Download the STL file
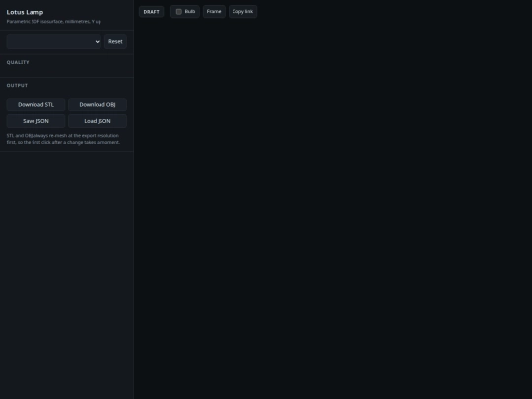 pos(35,104)
